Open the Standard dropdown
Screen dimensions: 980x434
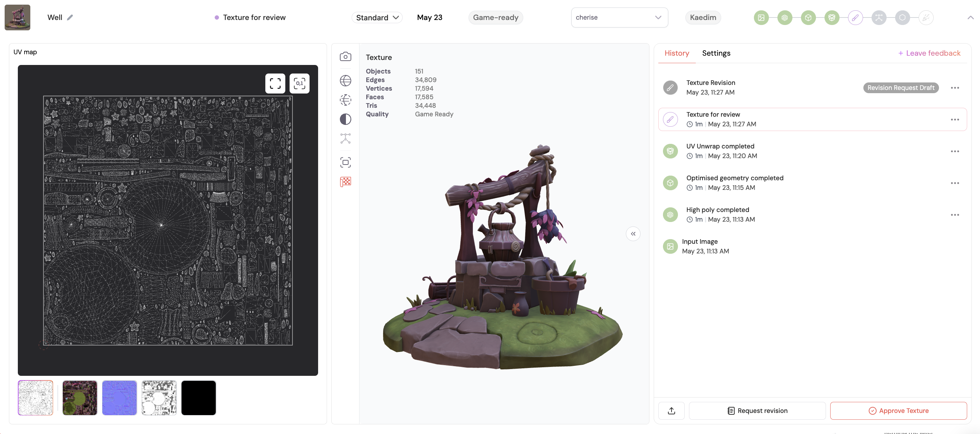(377, 17)
